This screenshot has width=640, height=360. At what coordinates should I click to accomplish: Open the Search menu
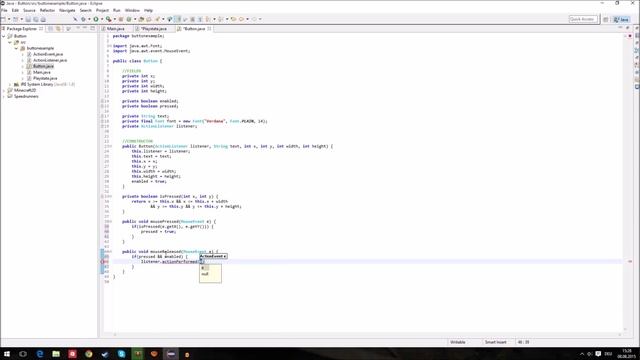pyautogui.click(x=85, y=10)
